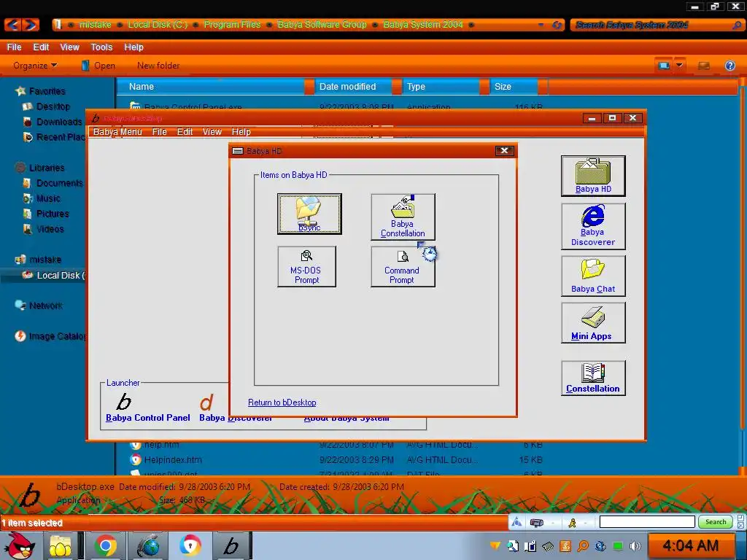Screen dimensions: 747x560
Task: Click the mailbox icon in search toolbar
Action: (536, 523)
